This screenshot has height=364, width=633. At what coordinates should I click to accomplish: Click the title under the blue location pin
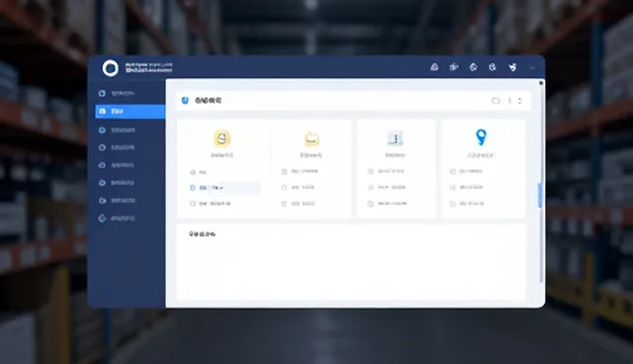(x=481, y=155)
